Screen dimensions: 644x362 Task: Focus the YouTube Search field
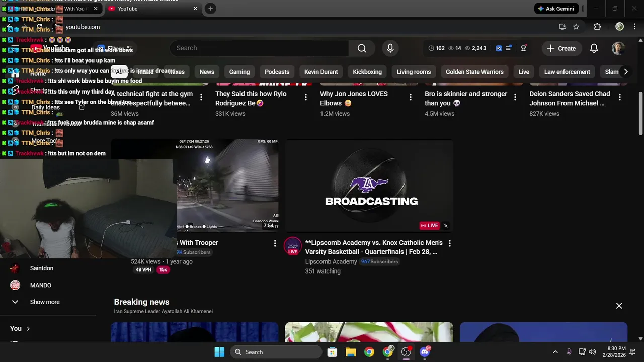click(x=259, y=48)
